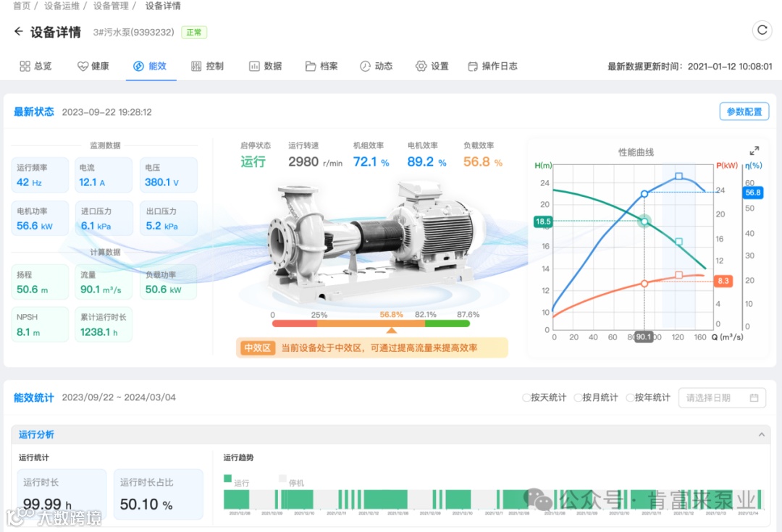Open the 健康 tab
The image size is (782, 532).
93,66
